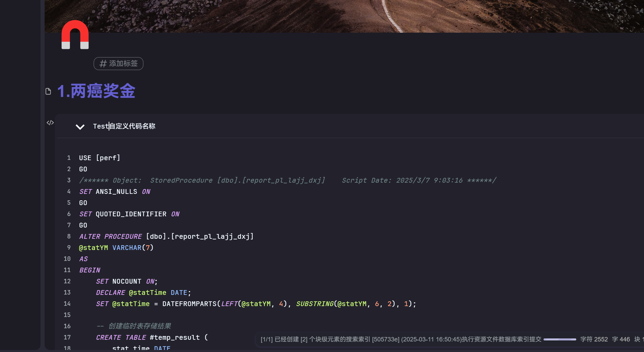Click the code block name field
This screenshot has width=644, height=352.
(x=124, y=126)
